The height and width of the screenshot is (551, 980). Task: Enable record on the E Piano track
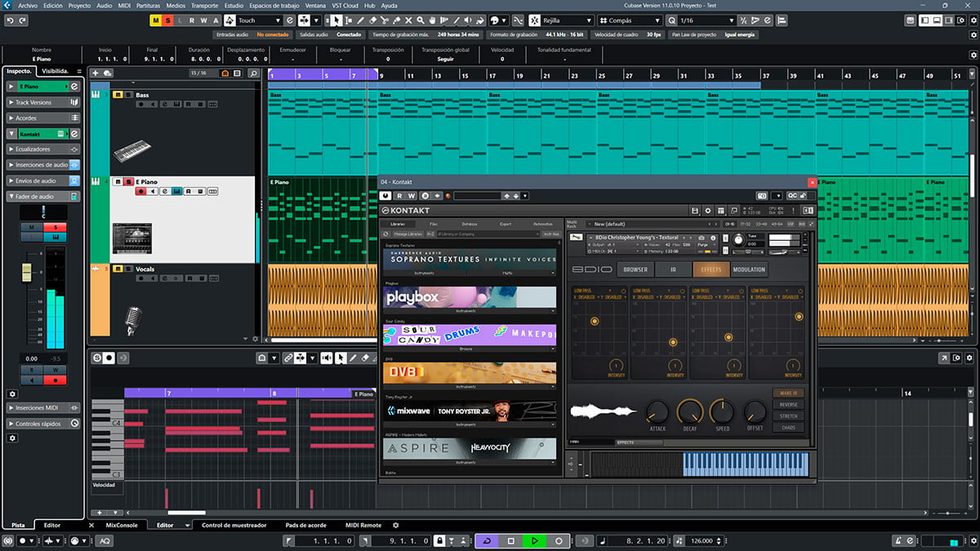[x=140, y=192]
